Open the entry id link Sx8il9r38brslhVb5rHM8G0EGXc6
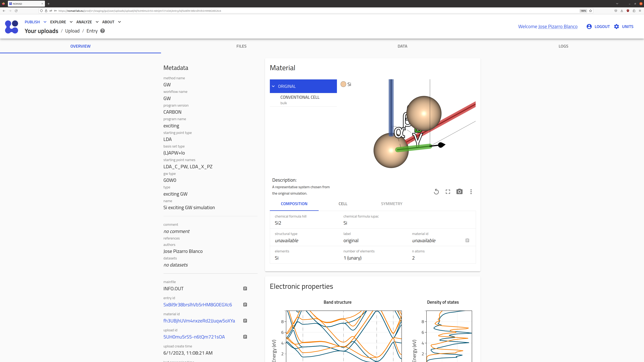Viewport: 644px width, 362px height. (x=198, y=305)
